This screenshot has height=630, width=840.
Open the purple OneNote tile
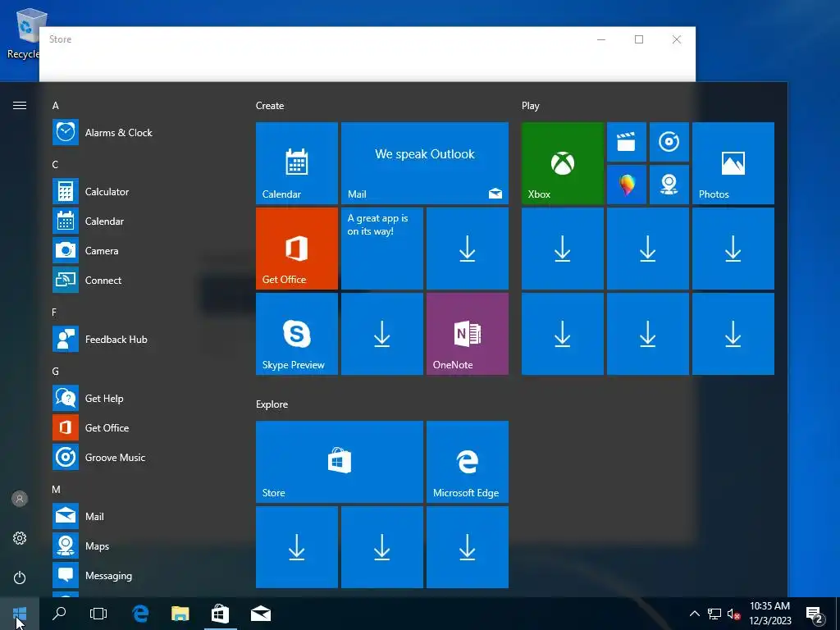[467, 334]
